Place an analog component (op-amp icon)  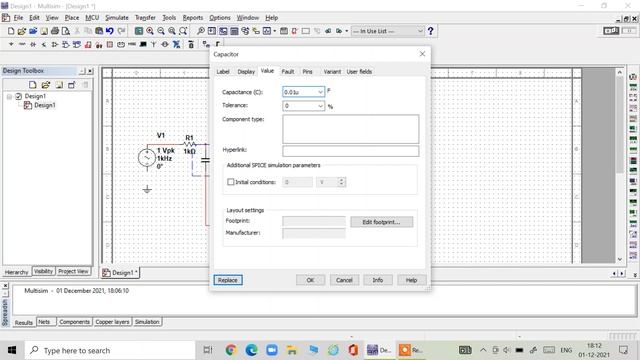[x=55, y=44]
